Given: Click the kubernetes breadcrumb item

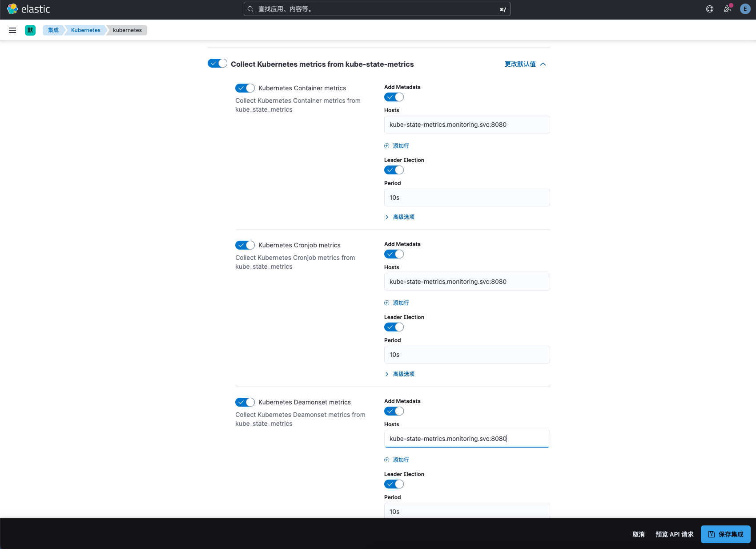Looking at the screenshot, I should pyautogui.click(x=127, y=30).
